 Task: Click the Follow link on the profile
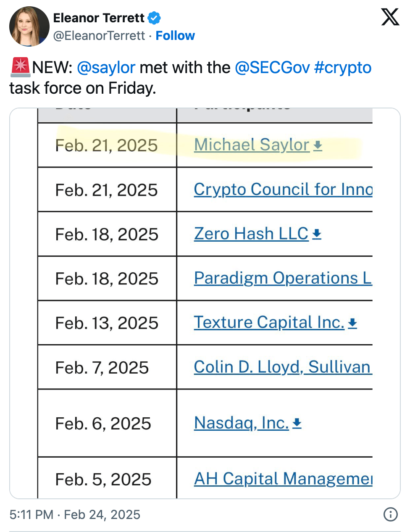tap(175, 36)
